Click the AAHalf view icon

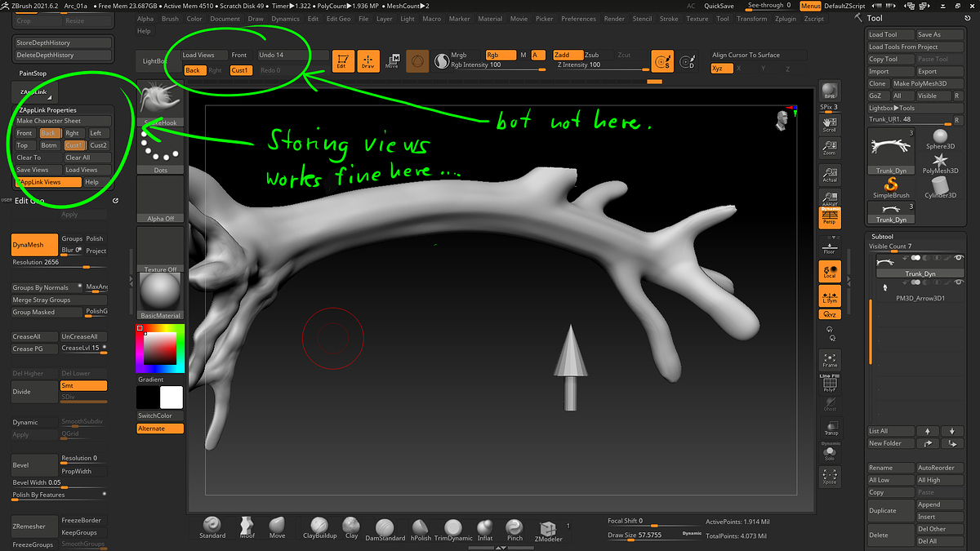830,198
